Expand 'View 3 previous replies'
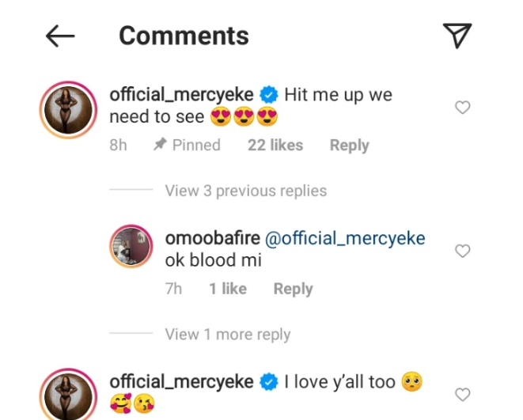The image size is (523, 420). point(245,191)
